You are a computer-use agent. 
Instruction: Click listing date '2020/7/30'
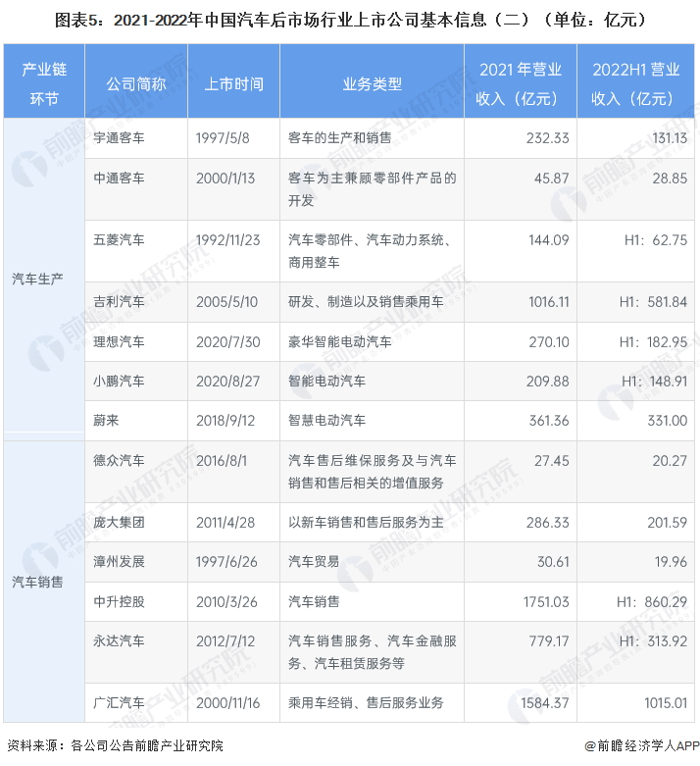click(227, 341)
